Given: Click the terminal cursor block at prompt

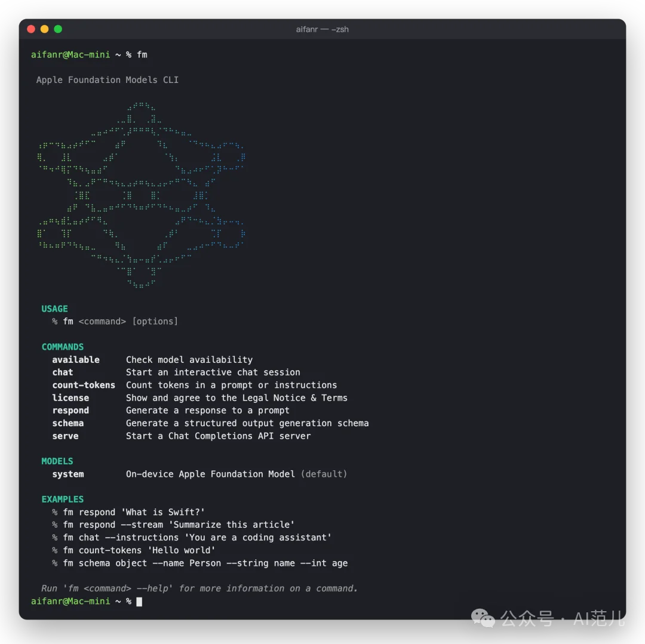Looking at the screenshot, I should point(139,602).
